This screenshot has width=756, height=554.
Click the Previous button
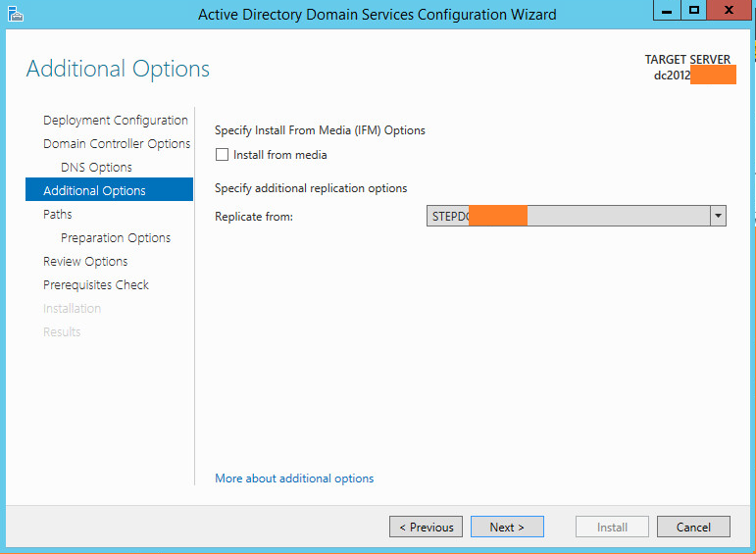point(427,528)
